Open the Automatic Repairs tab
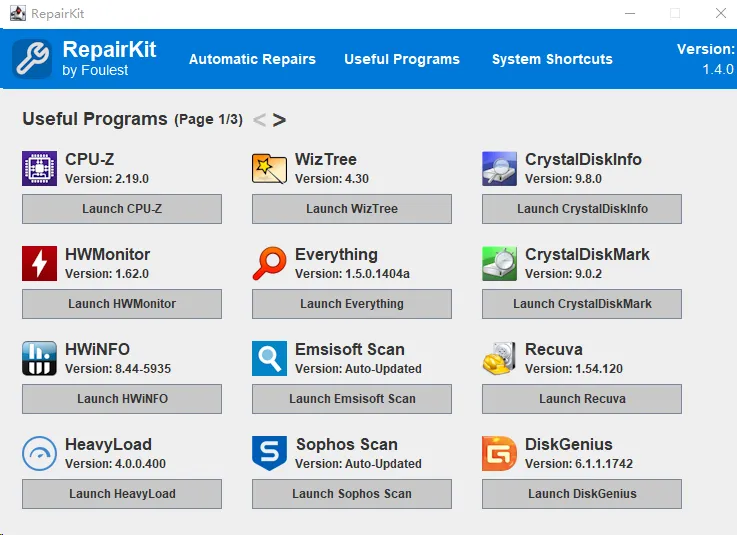This screenshot has height=535, width=737. (252, 59)
